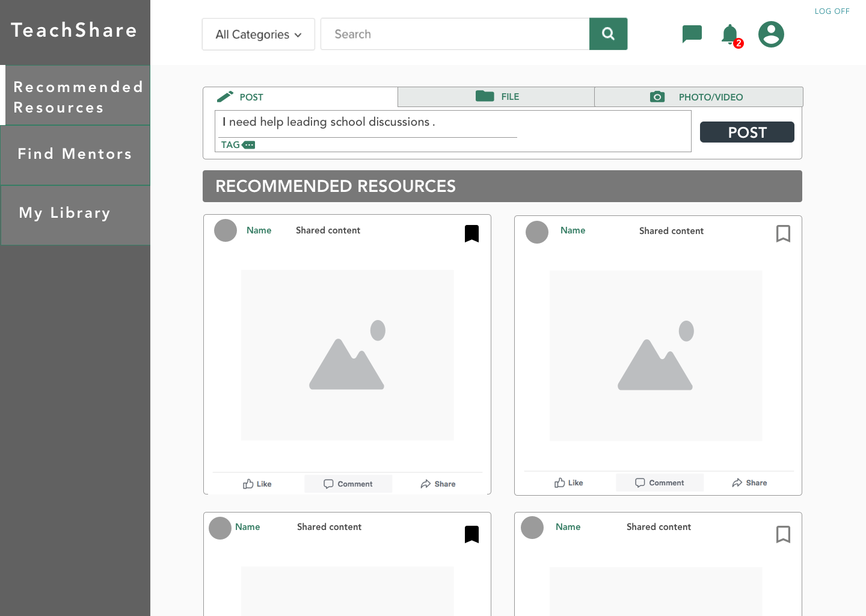Bookmark the top-right resource card
Screen dimensions: 866x616
[x=783, y=233]
